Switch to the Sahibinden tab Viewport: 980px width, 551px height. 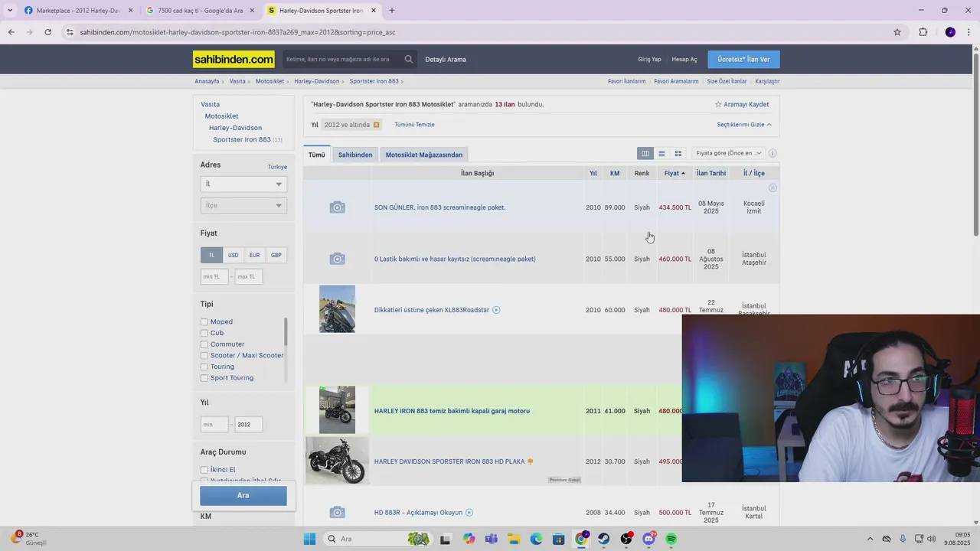[355, 155]
